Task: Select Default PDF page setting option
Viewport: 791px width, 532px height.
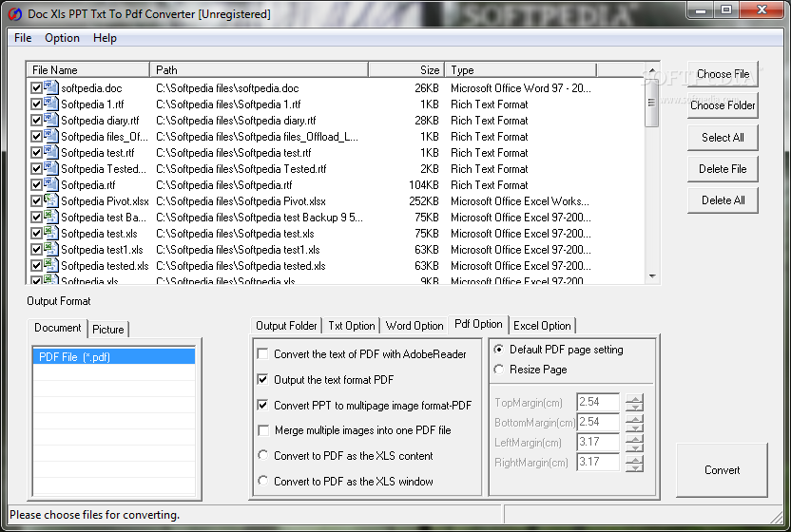Action: coord(499,350)
